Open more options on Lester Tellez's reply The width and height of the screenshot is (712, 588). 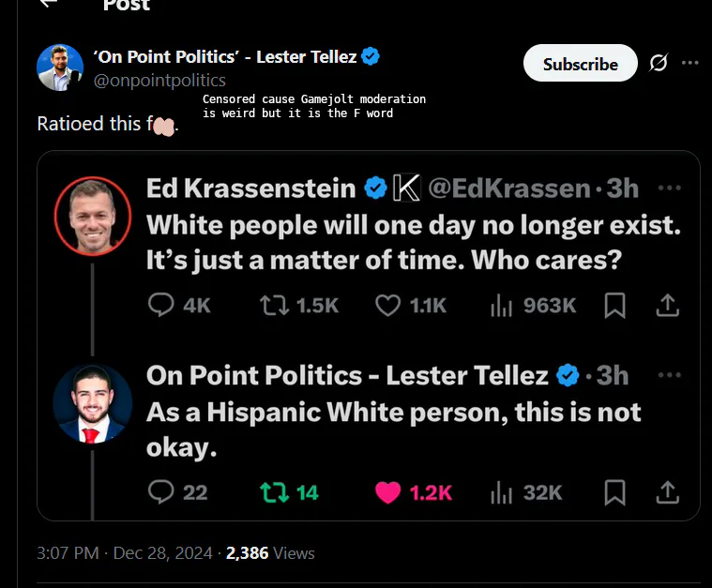click(669, 375)
